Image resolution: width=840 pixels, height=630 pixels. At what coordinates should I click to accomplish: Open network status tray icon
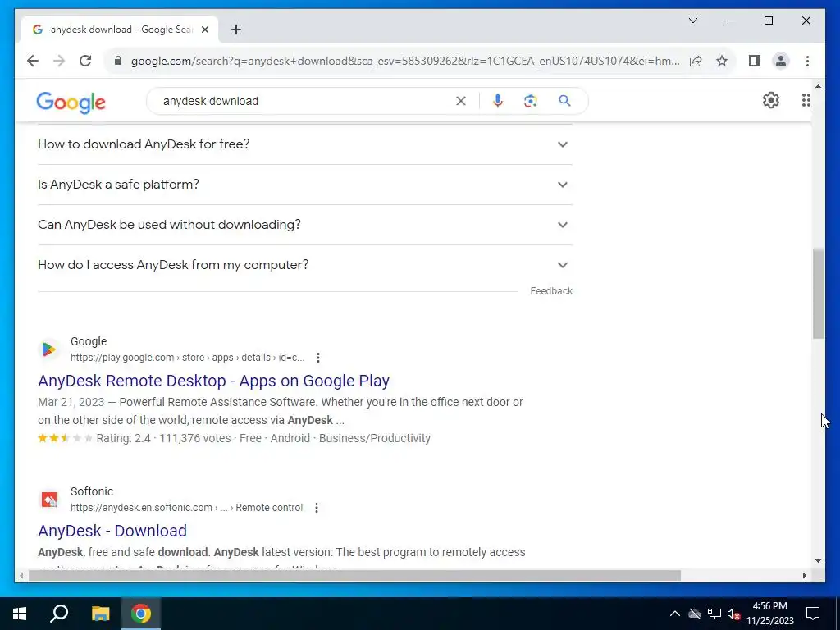pos(714,614)
